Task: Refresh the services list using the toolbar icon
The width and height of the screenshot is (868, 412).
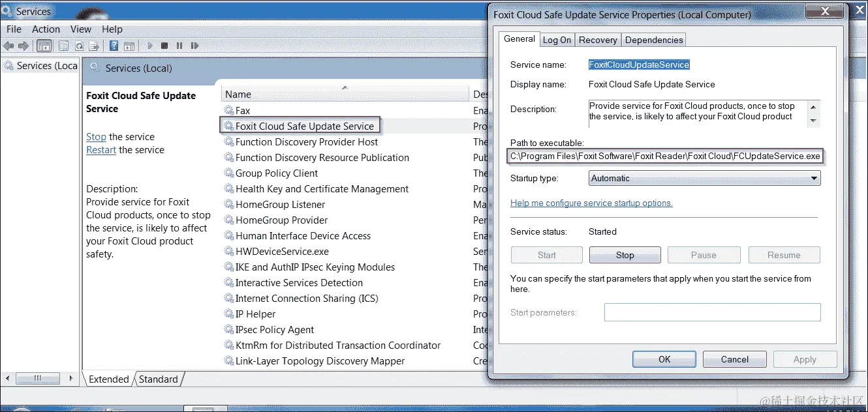Action: (79, 46)
